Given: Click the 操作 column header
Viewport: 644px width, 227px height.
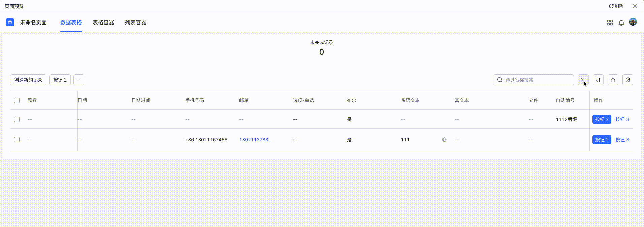Looking at the screenshot, I should tap(599, 100).
